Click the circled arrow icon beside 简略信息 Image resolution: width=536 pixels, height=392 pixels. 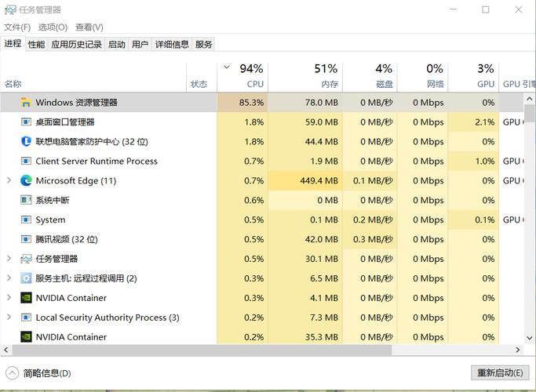click(x=12, y=373)
